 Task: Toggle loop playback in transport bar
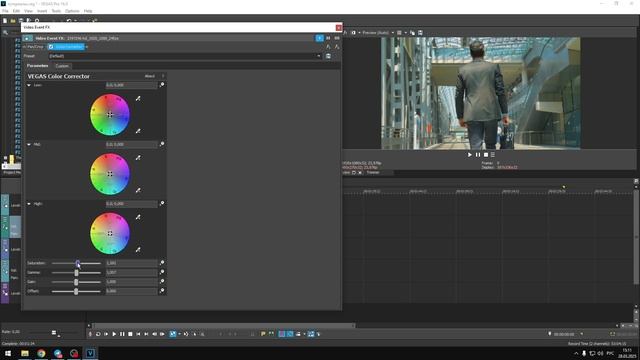(x=98, y=334)
